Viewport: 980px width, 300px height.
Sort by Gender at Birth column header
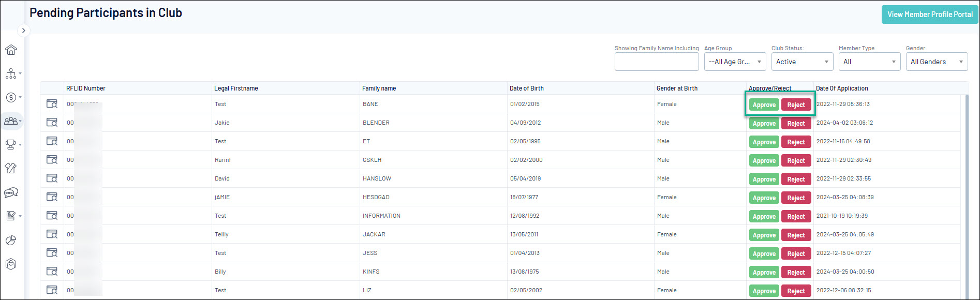(677, 88)
